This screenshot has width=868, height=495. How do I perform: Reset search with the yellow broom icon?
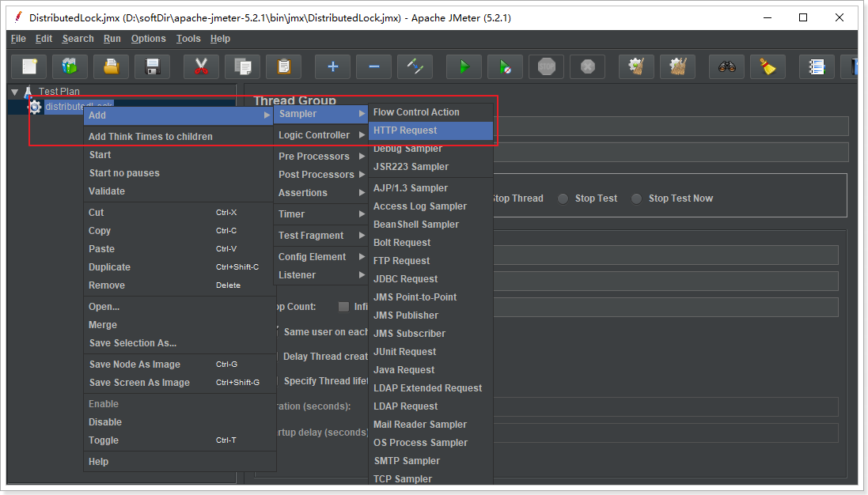pyautogui.click(x=768, y=67)
